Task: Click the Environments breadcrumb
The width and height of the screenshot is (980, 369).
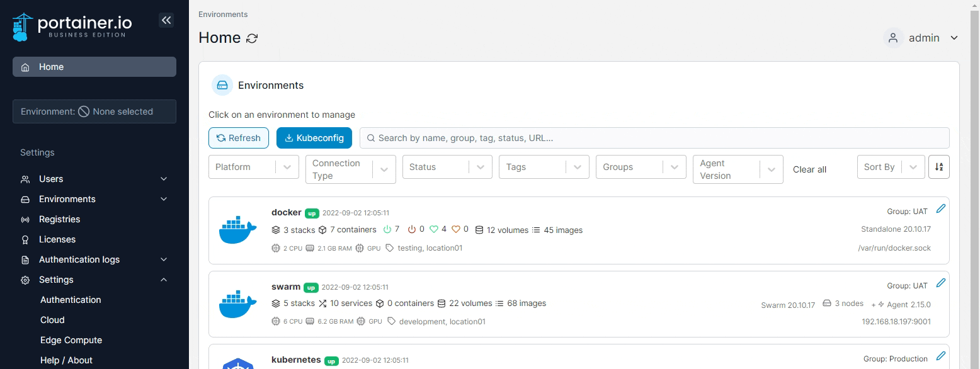Action: point(223,14)
